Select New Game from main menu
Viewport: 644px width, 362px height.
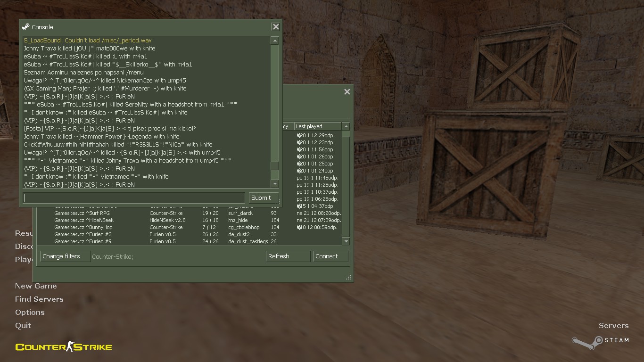36,286
